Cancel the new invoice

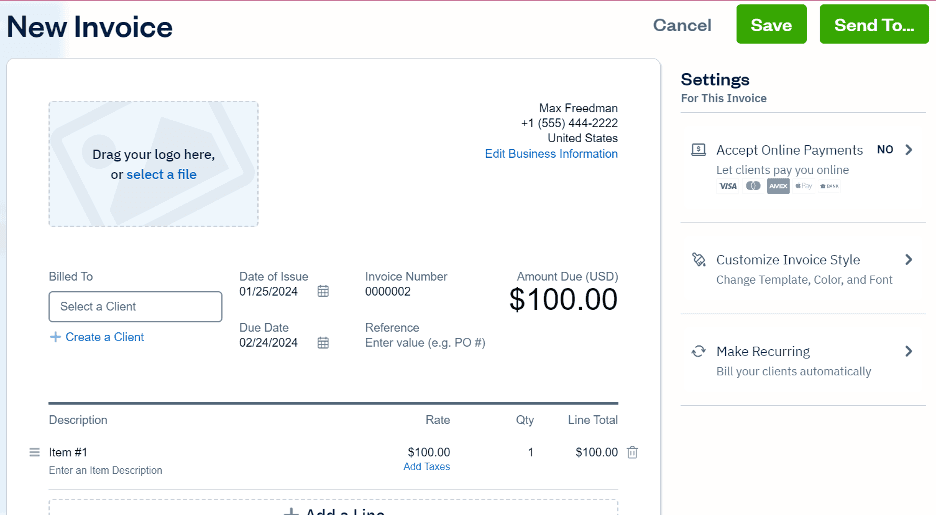click(682, 26)
